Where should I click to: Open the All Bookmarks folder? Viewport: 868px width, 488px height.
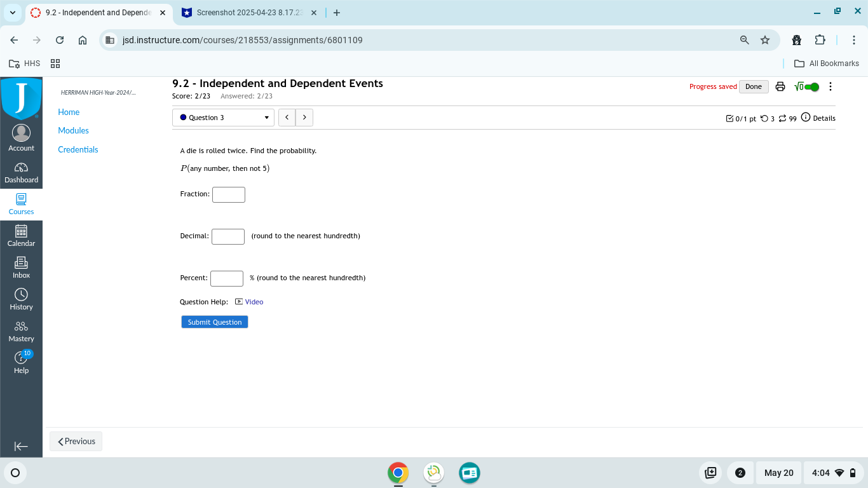(827, 64)
